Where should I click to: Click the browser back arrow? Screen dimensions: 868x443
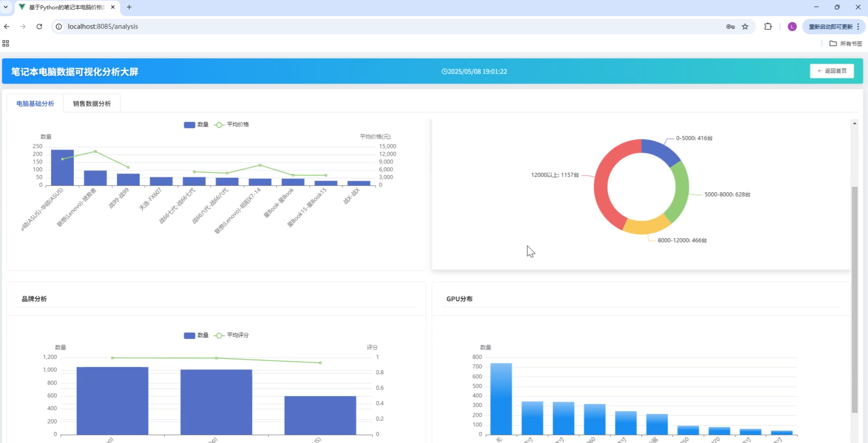click(x=7, y=27)
